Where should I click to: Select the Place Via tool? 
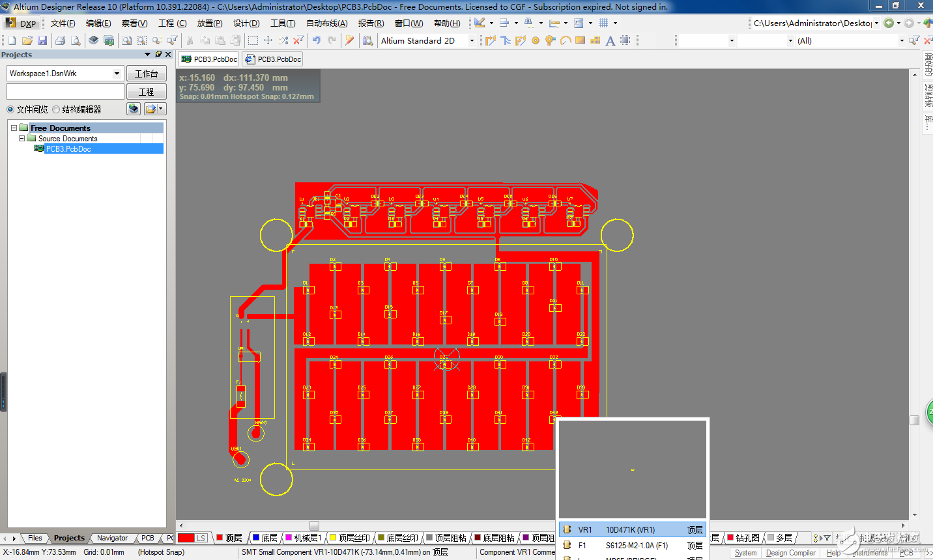click(x=551, y=40)
